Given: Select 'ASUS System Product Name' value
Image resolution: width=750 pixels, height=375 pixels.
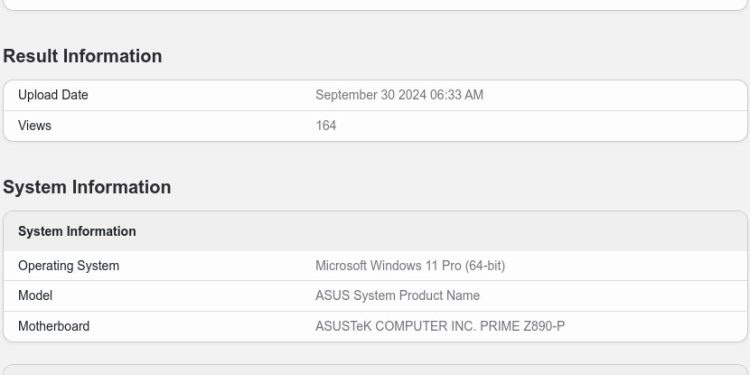Looking at the screenshot, I should (397, 296).
